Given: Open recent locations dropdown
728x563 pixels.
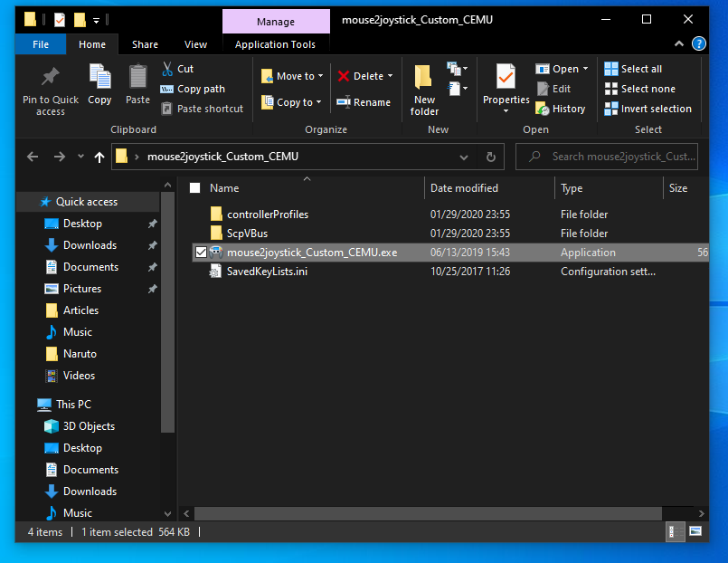Looking at the screenshot, I should pyautogui.click(x=80, y=156).
